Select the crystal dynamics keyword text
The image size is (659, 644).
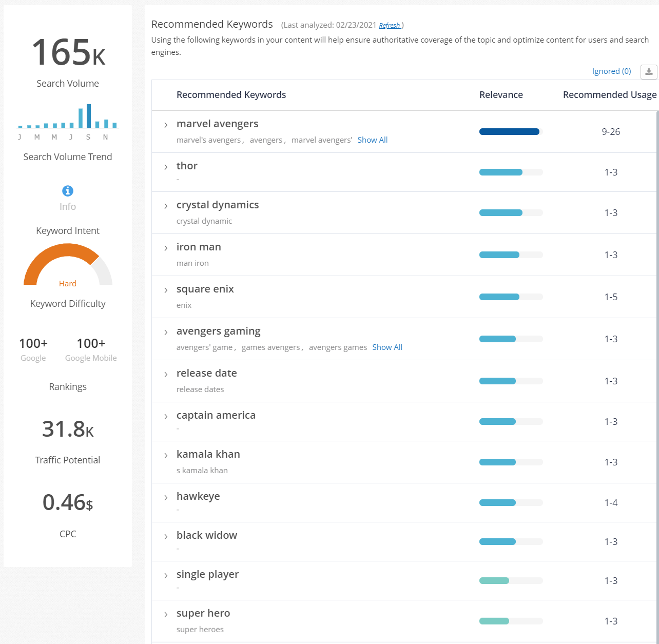[218, 205]
